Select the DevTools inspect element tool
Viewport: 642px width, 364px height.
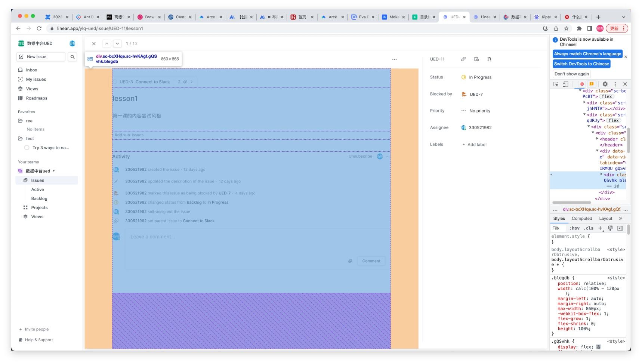(556, 84)
